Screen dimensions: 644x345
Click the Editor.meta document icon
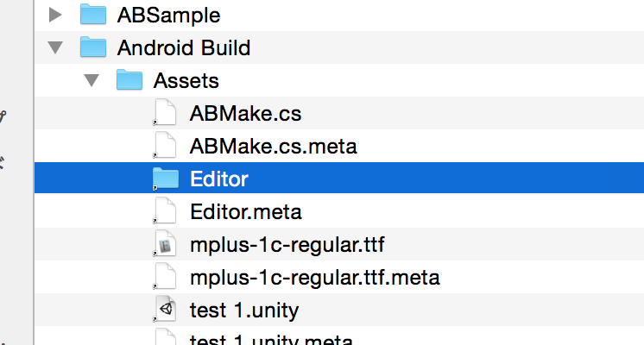pos(165,211)
